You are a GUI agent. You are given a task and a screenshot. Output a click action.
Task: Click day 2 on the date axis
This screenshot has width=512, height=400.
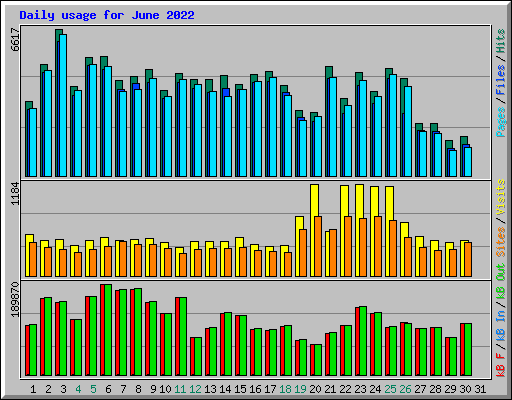[x=48, y=389]
